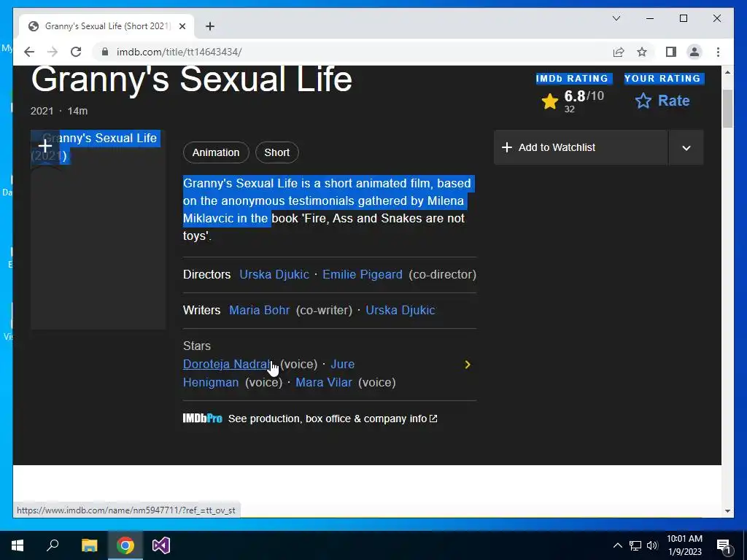See production, box office & company info
Image resolution: width=747 pixels, height=560 pixels.
point(333,419)
